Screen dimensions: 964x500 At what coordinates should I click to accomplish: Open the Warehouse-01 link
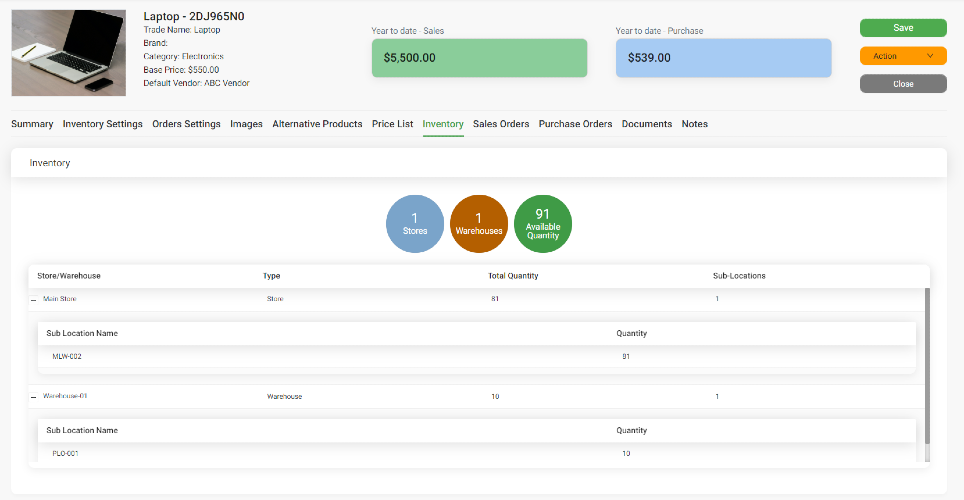tap(65, 396)
